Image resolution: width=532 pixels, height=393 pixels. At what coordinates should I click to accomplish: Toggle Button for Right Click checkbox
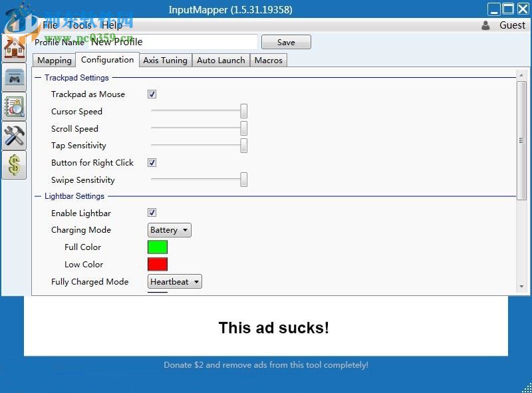152,162
